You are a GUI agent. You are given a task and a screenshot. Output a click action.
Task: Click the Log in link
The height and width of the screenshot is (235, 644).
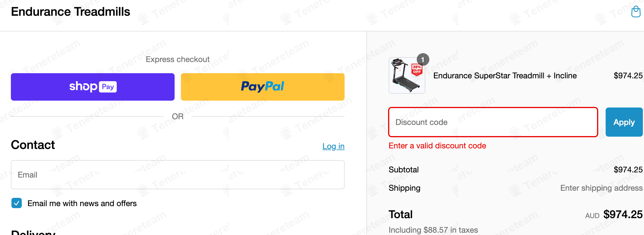(333, 146)
